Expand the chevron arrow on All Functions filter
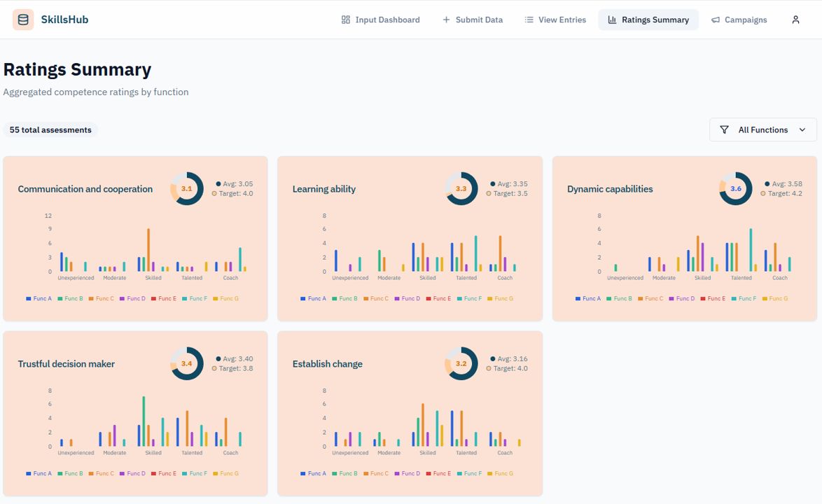 pos(802,130)
